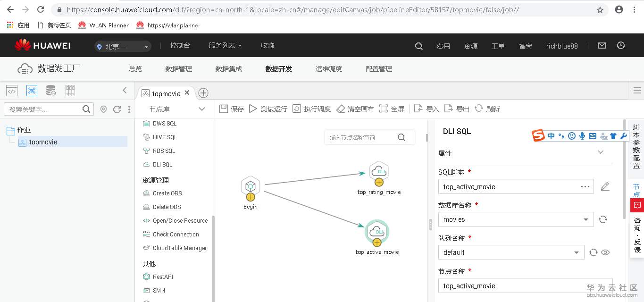Open sidebar more-options vertical dots
Screen dimensions: 644x302
click(x=129, y=109)
